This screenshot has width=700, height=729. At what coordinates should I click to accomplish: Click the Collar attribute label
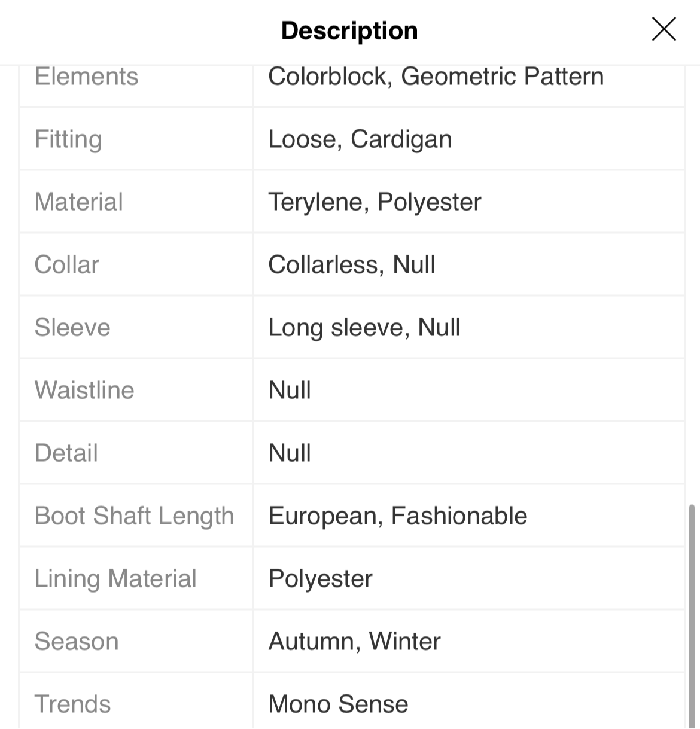tap(66, 264)
